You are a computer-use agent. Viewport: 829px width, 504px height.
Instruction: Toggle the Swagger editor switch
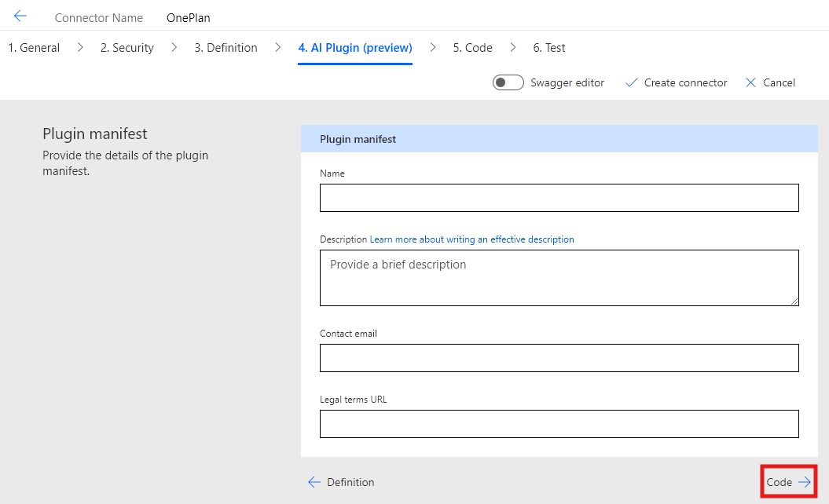[x=508, y=82]
